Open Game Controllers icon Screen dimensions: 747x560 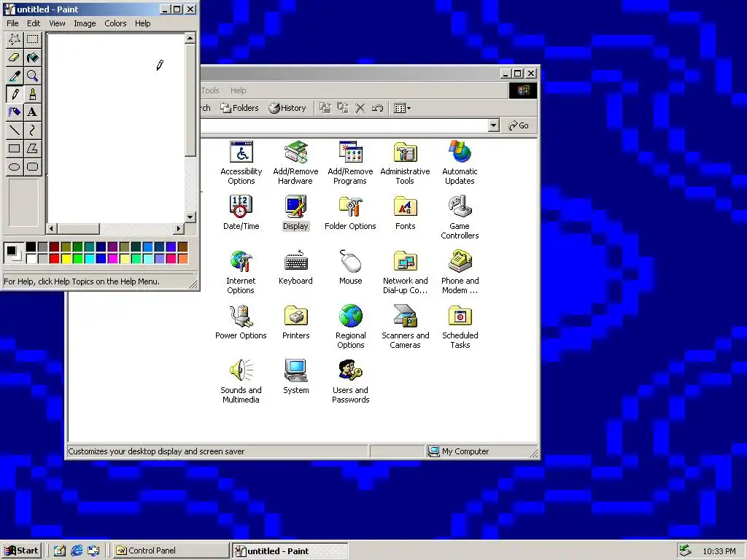pos(460,217)
